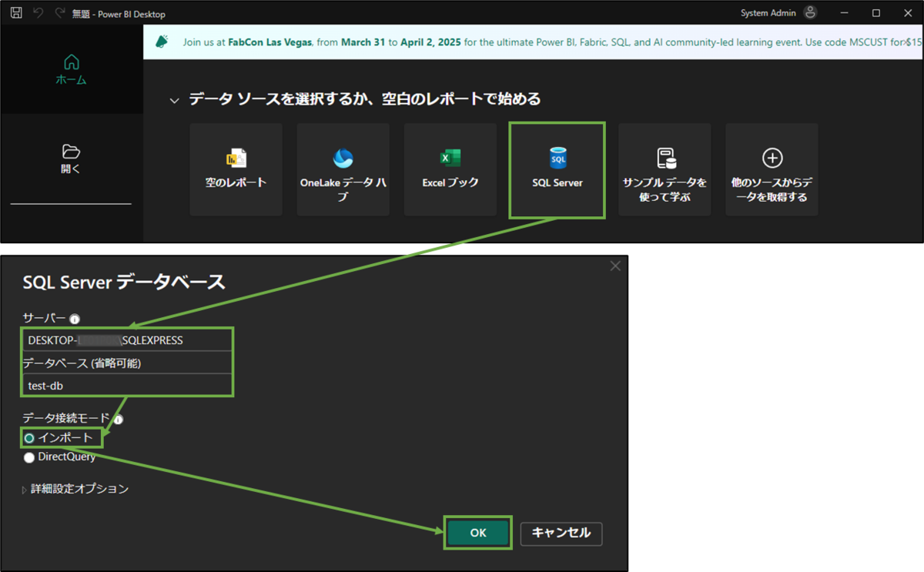Select the DirectQuery radio button
Viewport: 924px width, 572px height.
tap(29, 457)
